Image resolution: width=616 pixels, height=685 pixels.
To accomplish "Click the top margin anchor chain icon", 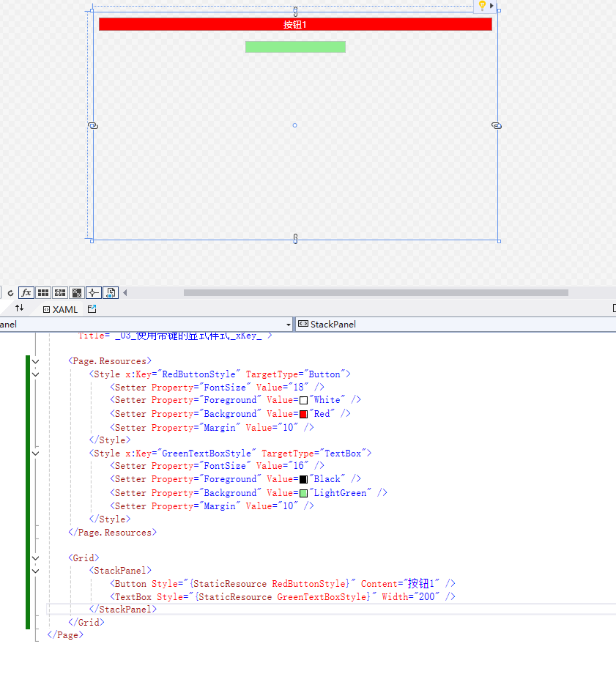I will pos(295,12).
